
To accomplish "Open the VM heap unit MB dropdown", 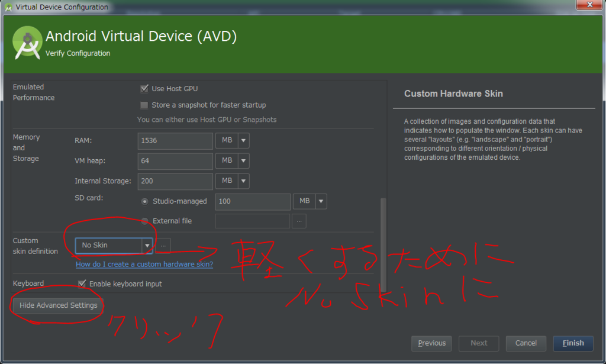I will click(x=232, y=161).
